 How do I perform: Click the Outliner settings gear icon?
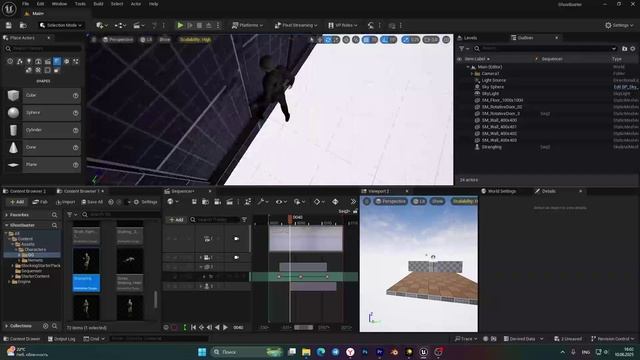pyautogui.click(x=633, y=49)
